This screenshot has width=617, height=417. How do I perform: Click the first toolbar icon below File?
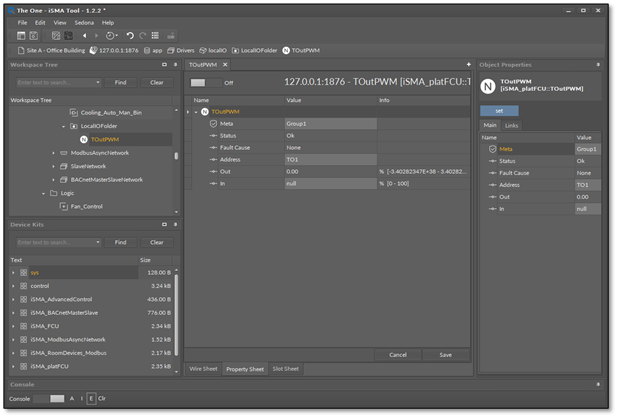[x=21, y=35]
